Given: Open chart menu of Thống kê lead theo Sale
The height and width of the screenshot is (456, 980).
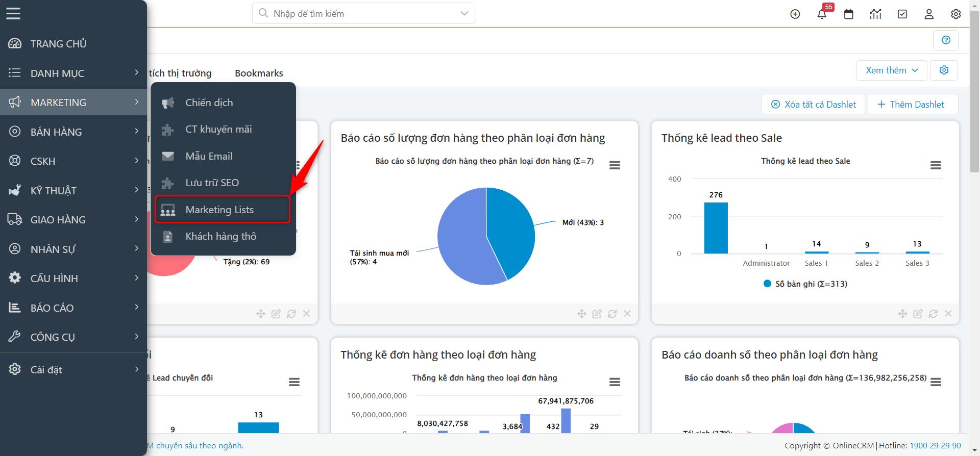Looking at the screenshot, I should (936, 165).
